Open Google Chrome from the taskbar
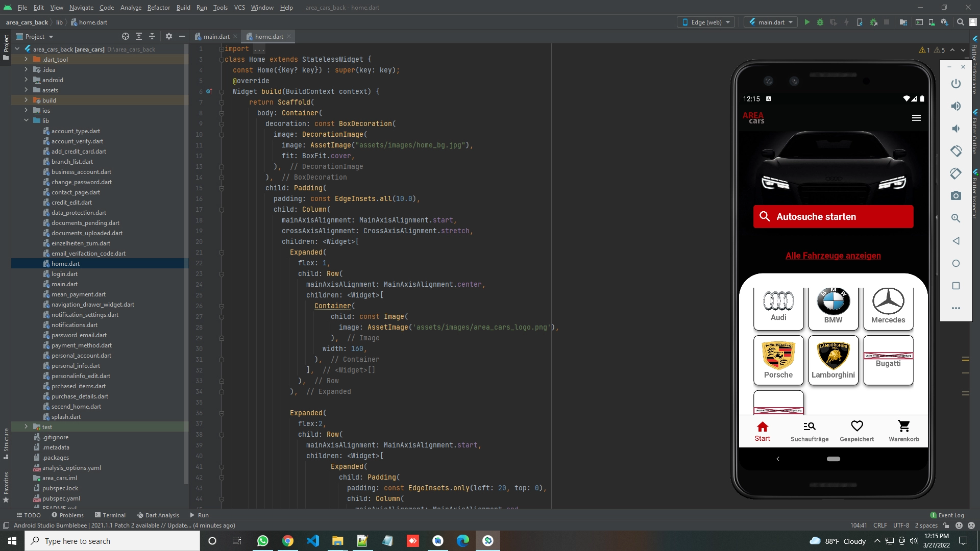 point(288,541)
